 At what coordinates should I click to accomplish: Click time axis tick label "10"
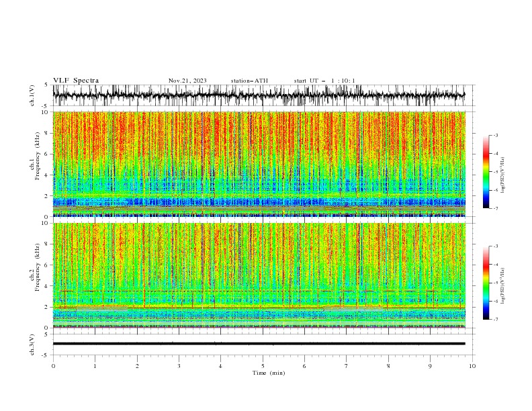click(x=472, y=366)
